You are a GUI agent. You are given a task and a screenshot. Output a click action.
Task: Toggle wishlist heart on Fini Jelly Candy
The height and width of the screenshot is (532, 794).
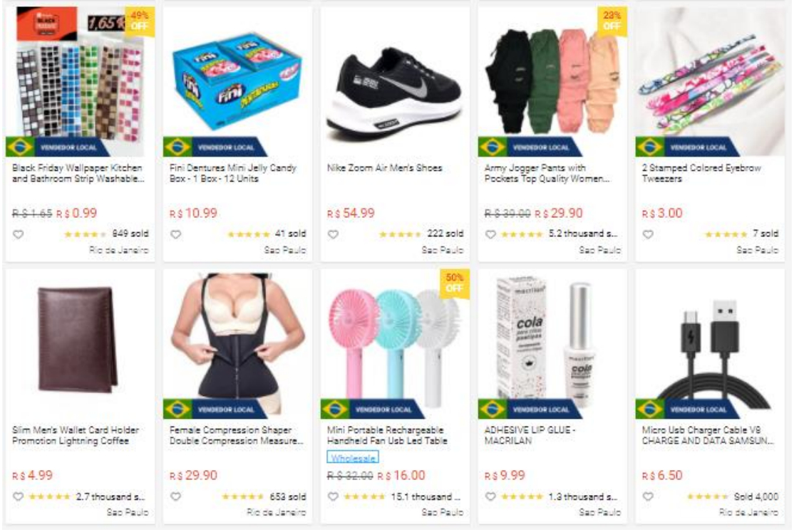point(176,234)
